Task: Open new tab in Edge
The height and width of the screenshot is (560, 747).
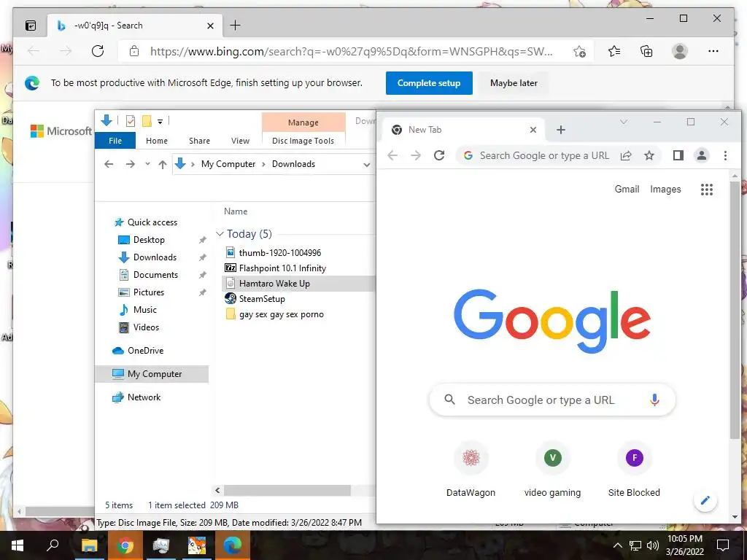Action: coord(236,26)
